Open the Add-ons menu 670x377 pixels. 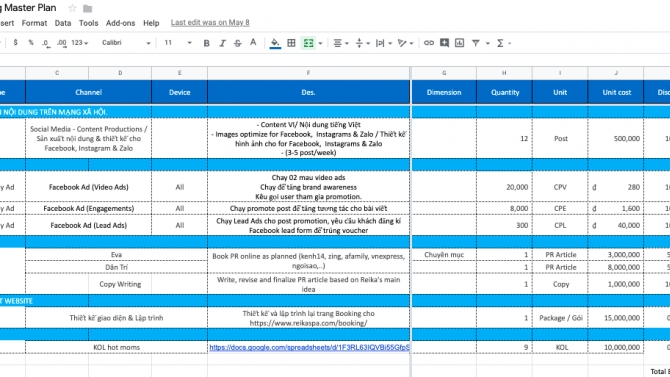click(120, 23)
